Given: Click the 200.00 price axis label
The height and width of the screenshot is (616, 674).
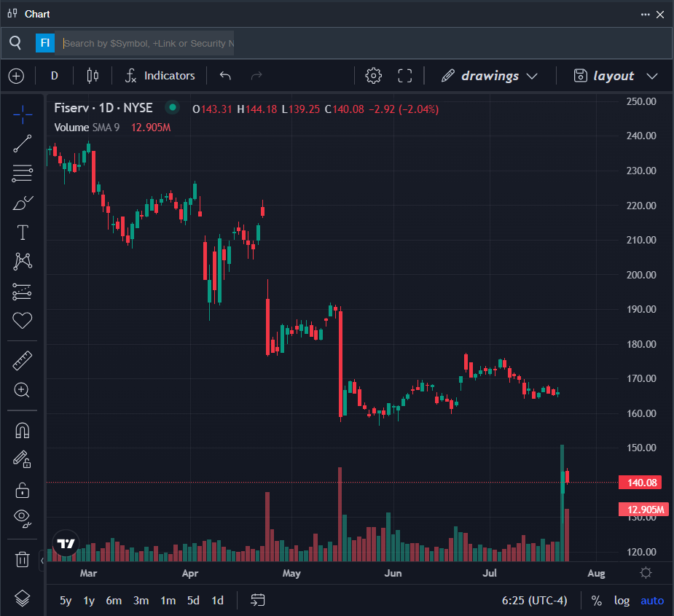Looking at the screenshot, I should click(641, 275).
